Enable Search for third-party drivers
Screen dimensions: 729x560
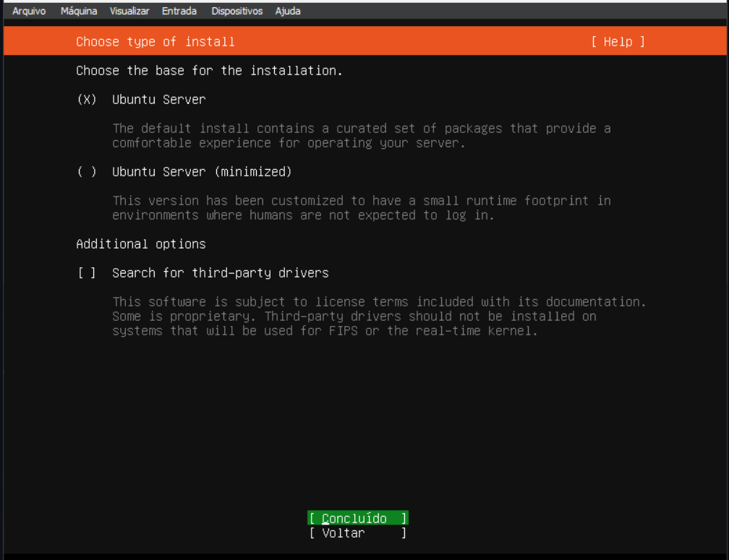[x=86, y=272]
